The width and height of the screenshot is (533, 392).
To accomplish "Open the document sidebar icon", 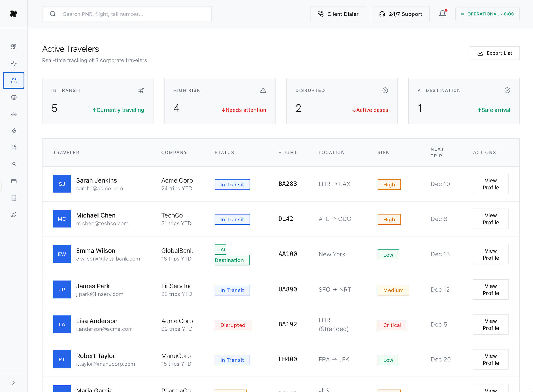I will pos(14,148).
